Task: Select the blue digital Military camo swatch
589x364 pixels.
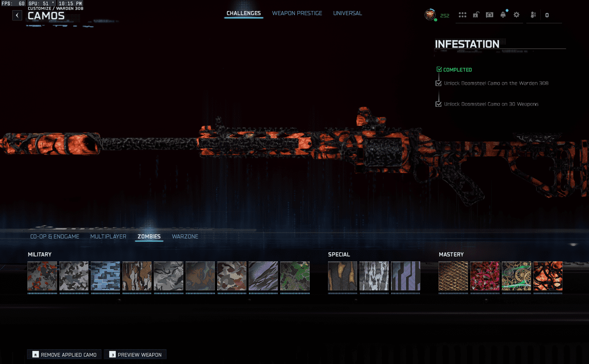Action: (105, 276)
